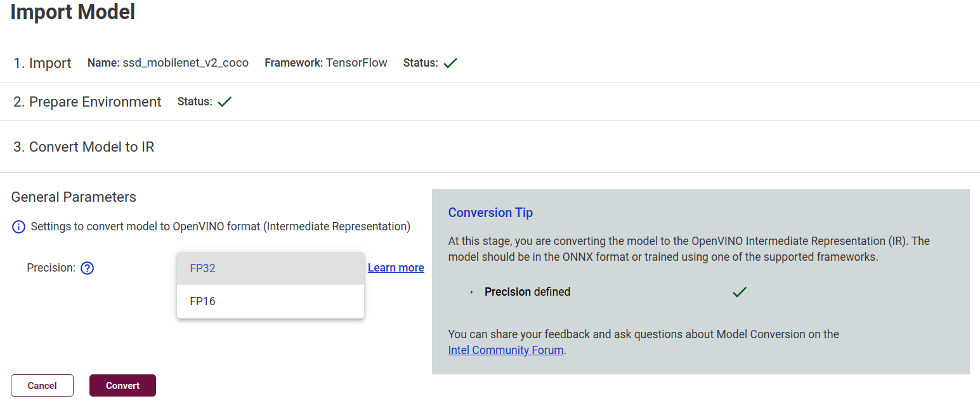The height and width of the screenshot is (401, 980).
Task: Open the 1. Import step
Action: (x=42, y=63)
